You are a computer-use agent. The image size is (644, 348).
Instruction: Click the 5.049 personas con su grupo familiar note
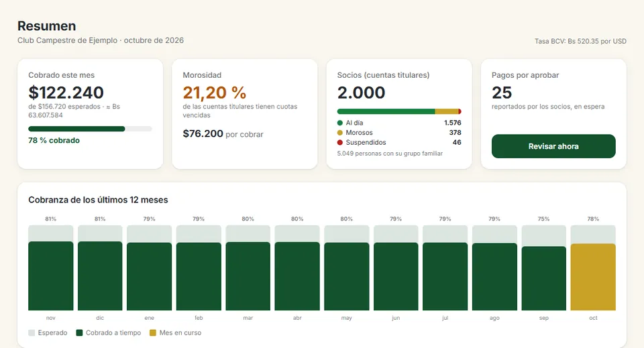[x=390, y=154]
